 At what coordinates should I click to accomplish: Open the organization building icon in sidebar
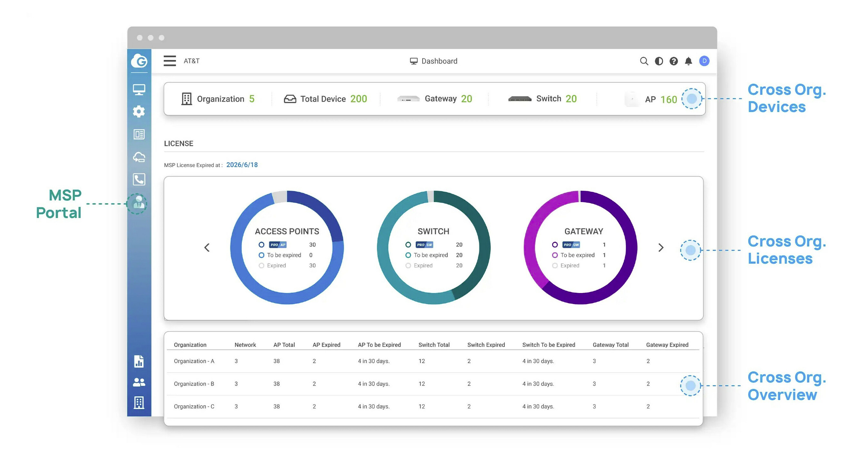tap(139, 402)
